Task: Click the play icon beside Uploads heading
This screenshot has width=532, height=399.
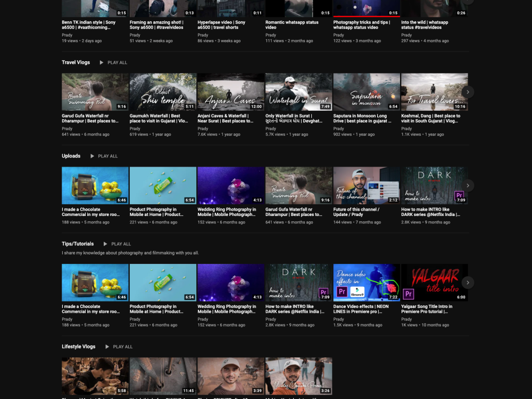Action: (92, 156)
